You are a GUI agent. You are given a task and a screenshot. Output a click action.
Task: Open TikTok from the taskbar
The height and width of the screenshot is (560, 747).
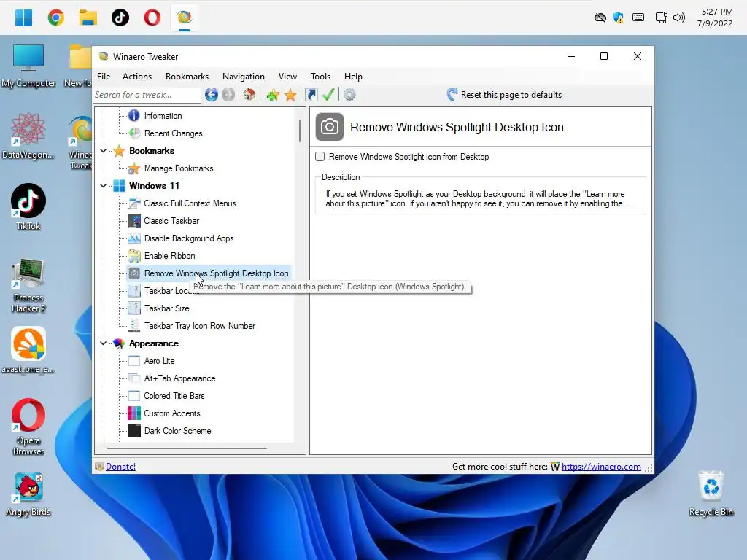[120, 17]
